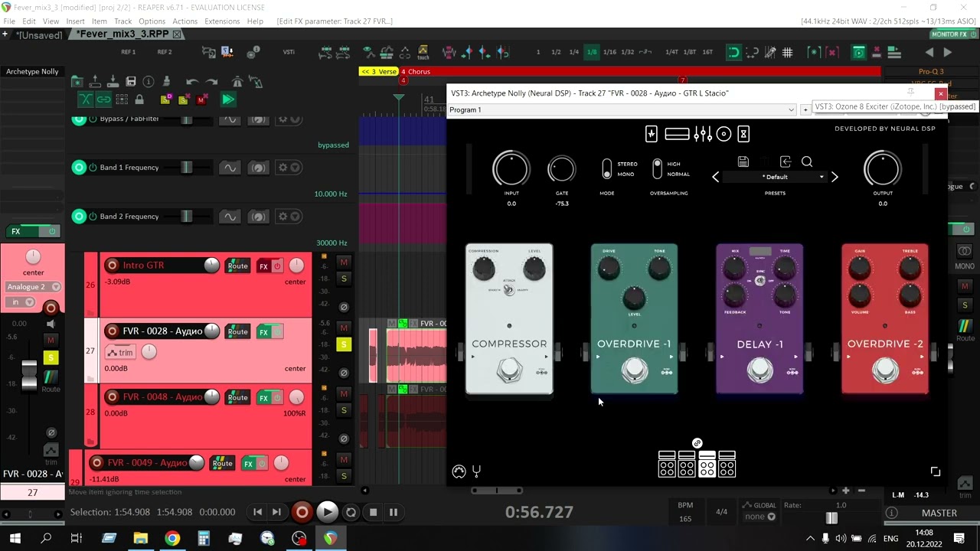Toggle the grid lines icon
The width and height of the screenshot is (980, 551).
[787, 52]
